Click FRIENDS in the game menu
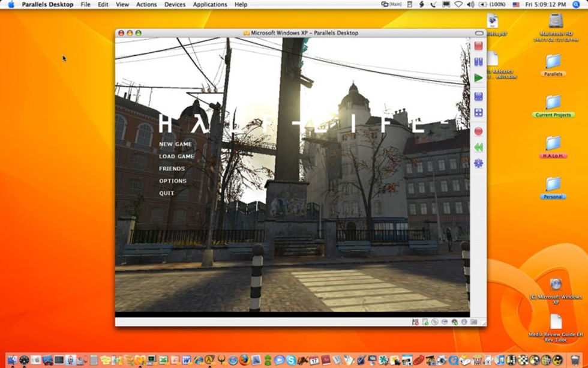This screenshot has width=588, height=368. pyautogui.click(x=172, y=169)
